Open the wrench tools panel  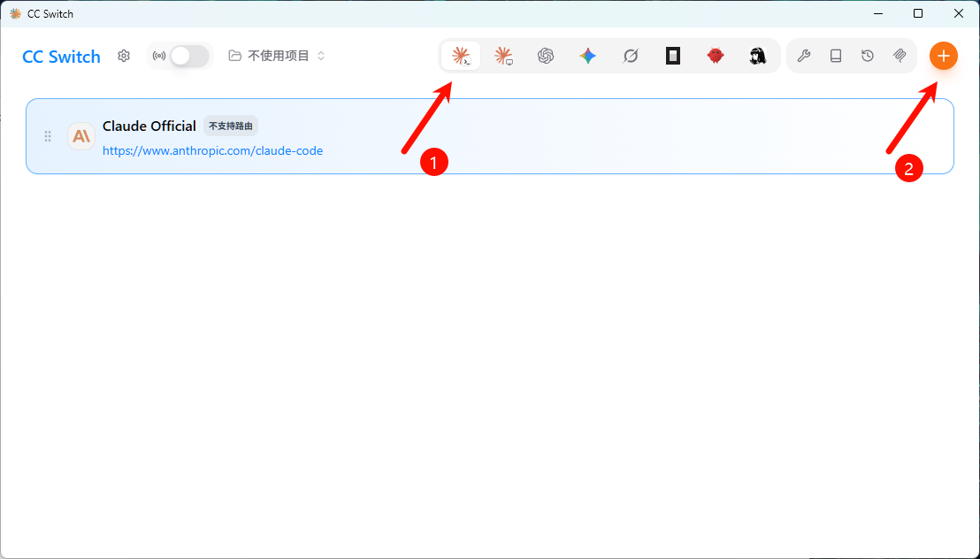[x=804, y=57]
